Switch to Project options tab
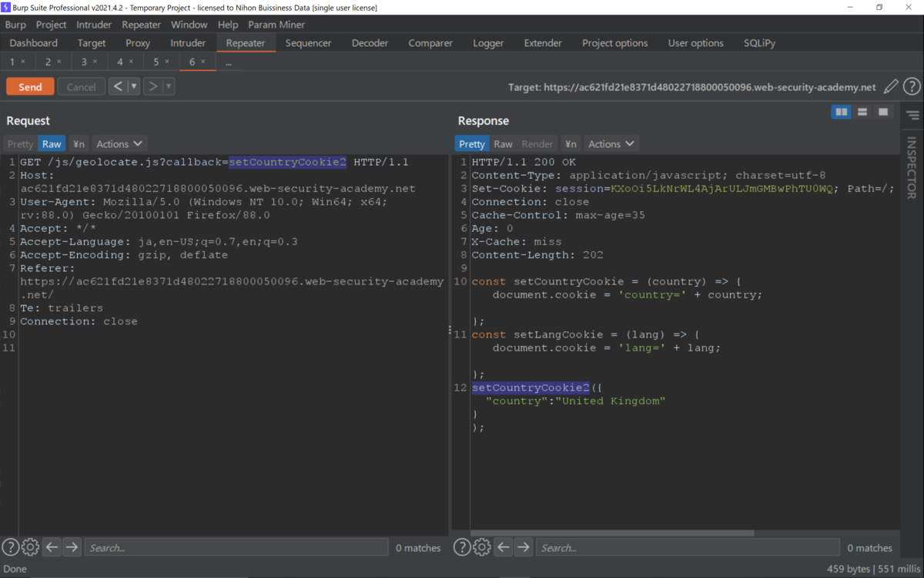This screenshot has height=578, width=924. tap(614, 43)
